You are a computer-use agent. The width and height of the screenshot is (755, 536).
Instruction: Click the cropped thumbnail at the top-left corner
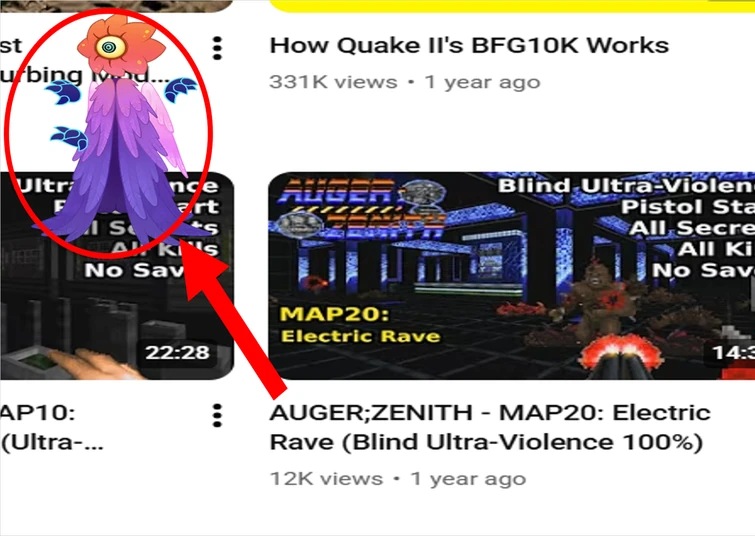tap(117, 5)
